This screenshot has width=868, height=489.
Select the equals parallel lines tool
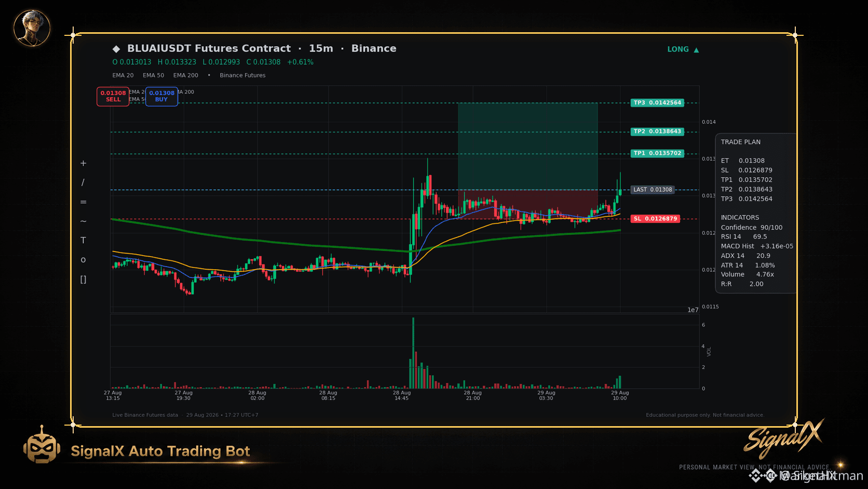click(83, 202)
